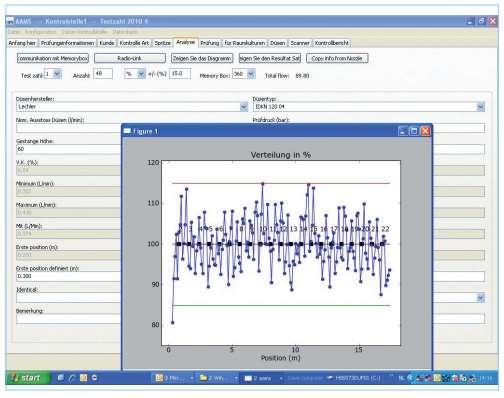The width and height of the screenshot is (504, 398).
Task: Expand the Düsentyp dropdown arrow
Action: click(480, 107)
